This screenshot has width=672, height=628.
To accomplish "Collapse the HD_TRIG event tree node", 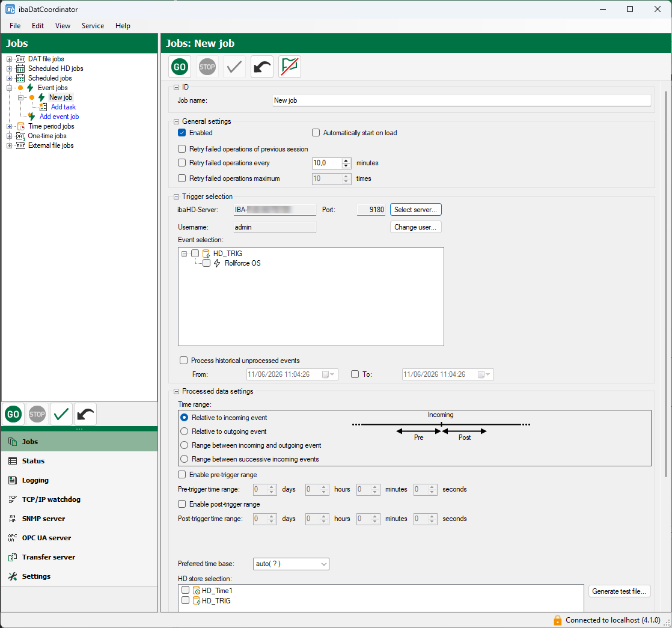I will (x=184, y=254).
